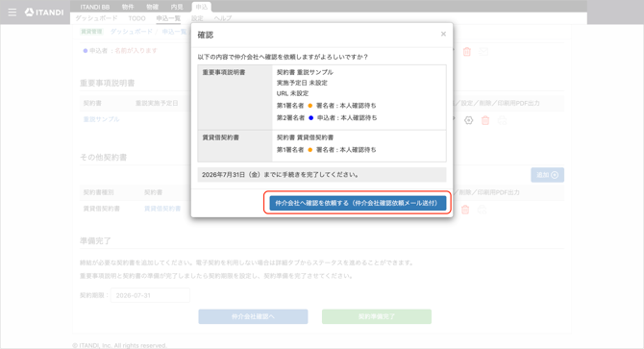
Task: Close the 確認 dialog with the X
Action: point(443,34)
